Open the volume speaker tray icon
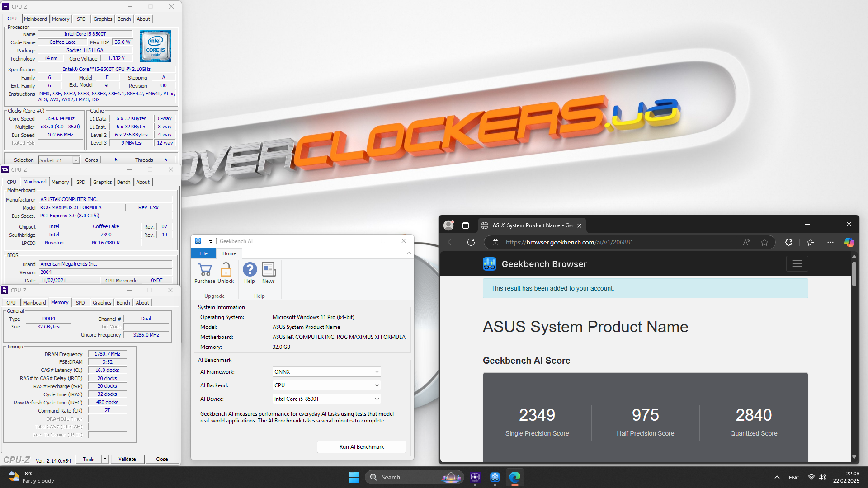 pos(822,477)
